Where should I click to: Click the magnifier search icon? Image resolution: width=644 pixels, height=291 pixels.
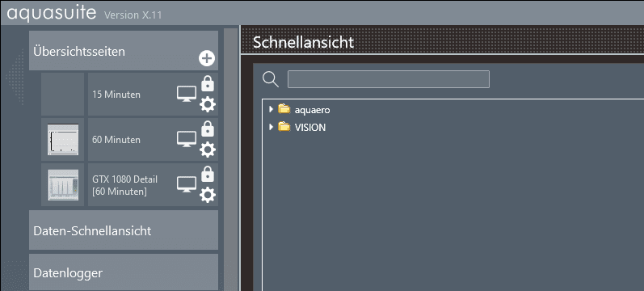pos(271,79)
